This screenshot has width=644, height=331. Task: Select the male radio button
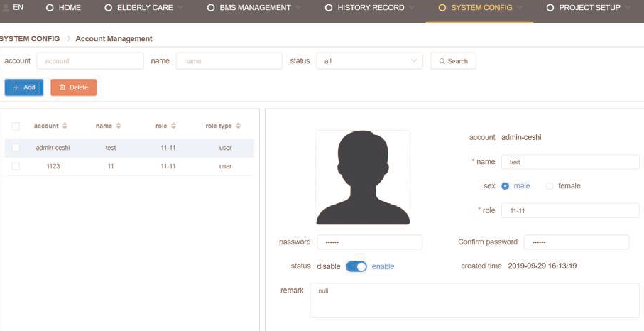[x=505, y=186]
